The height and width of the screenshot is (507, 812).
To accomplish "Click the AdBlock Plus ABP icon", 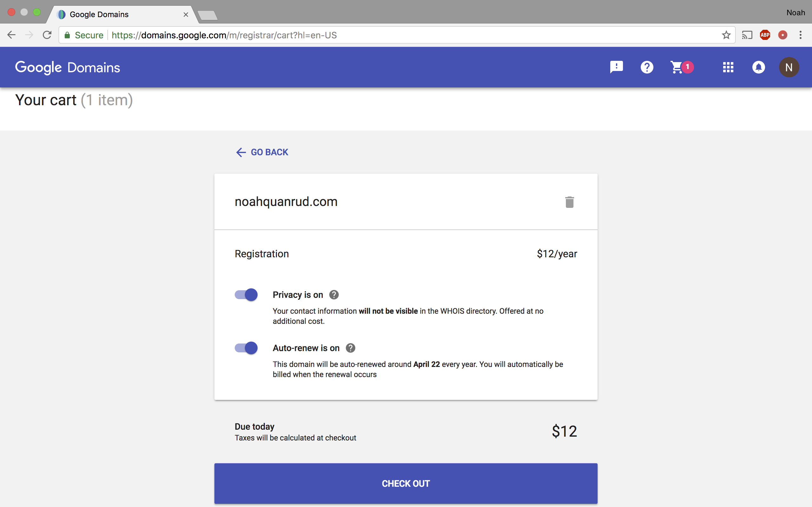I will click(765, 35).
